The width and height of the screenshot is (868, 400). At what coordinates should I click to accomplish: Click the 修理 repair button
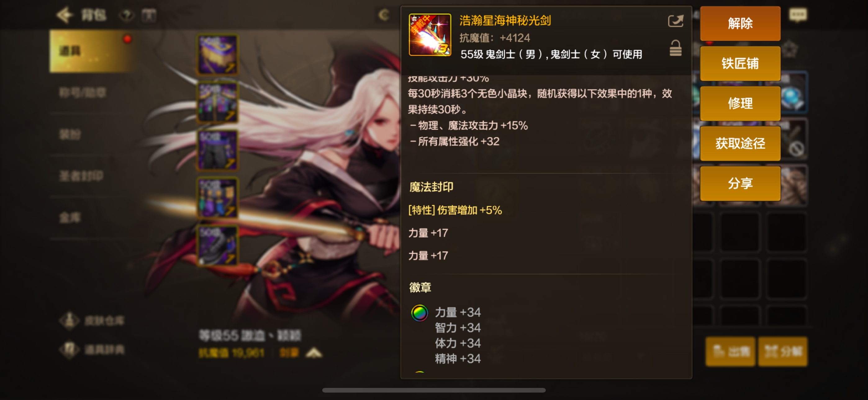click(x=740, y=103)
